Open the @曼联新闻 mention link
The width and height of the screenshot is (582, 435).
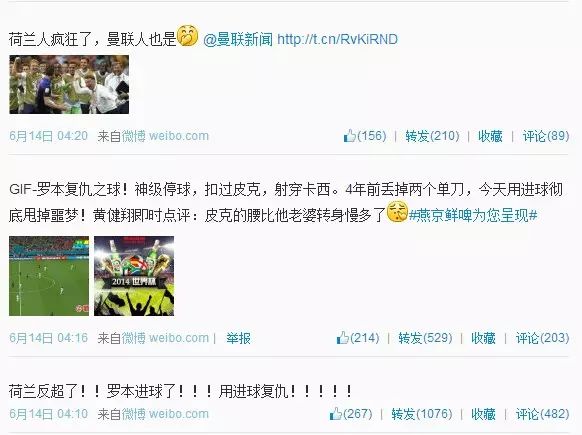(238, 39)
